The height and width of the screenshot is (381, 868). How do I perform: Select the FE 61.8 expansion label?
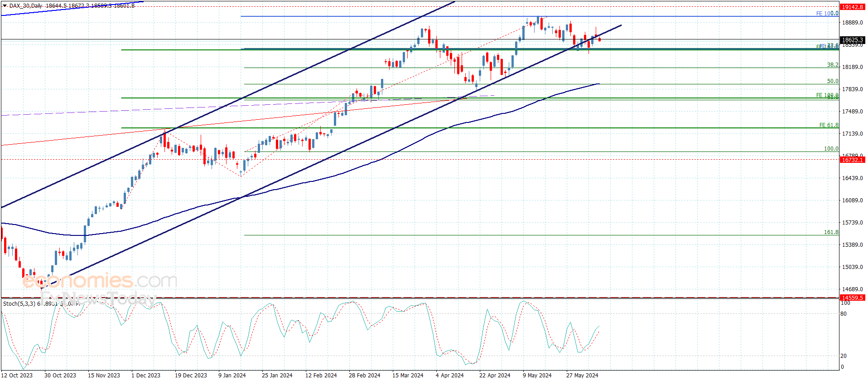pyautogui.click(x=829, y=125)
